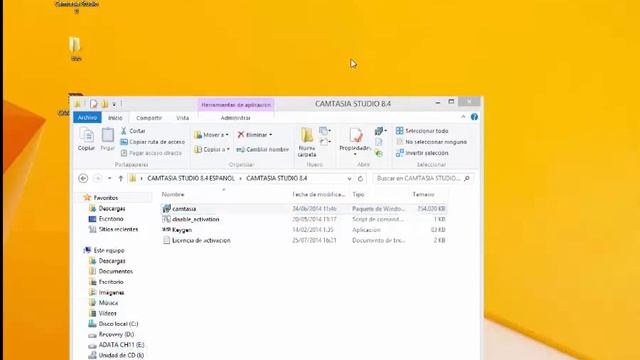Refresh the folder view
This screenshot has width=640, height=360.
(x=360, y=178)
